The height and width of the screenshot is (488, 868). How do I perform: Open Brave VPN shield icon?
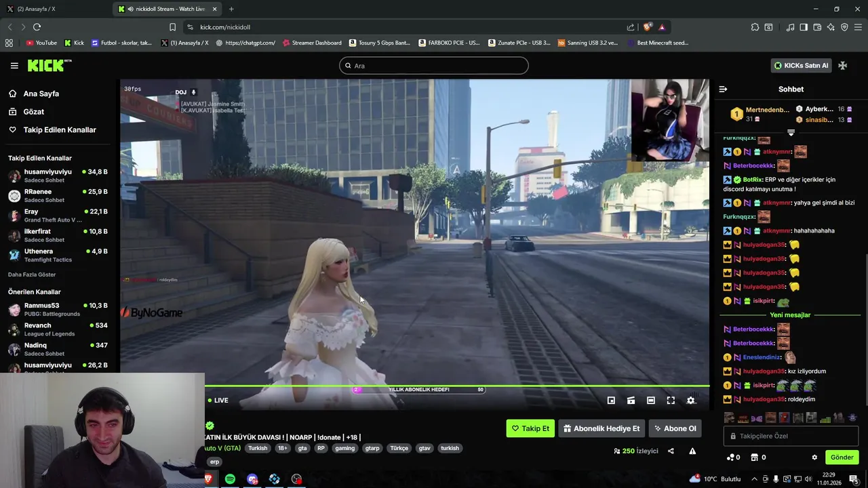pyautogui.click(x=844, y=27)
